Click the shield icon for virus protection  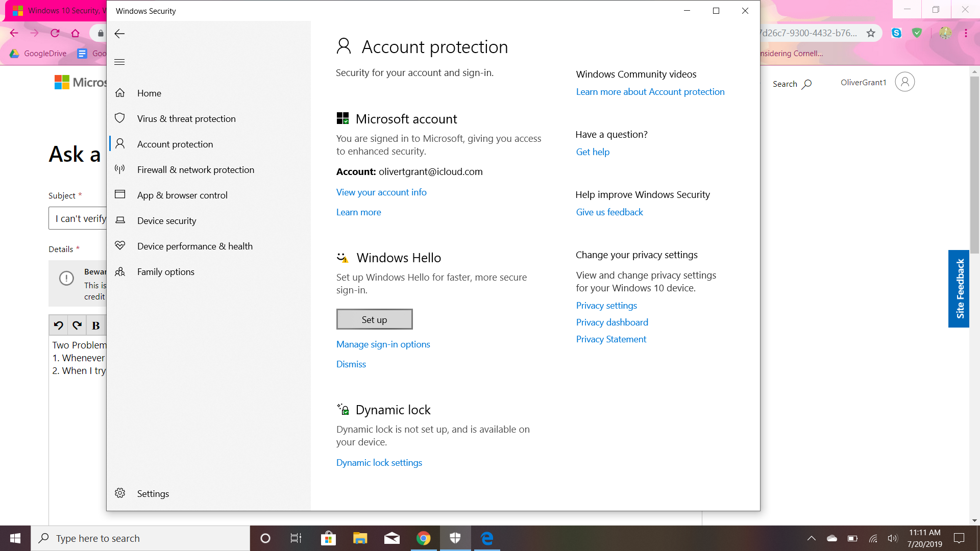(x=120, y=118)
